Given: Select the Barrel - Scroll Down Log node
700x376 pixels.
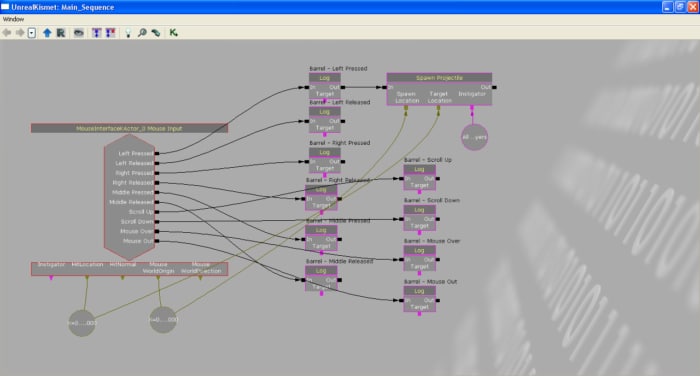Looking at the screenshot, I should (x=419, y=217).
